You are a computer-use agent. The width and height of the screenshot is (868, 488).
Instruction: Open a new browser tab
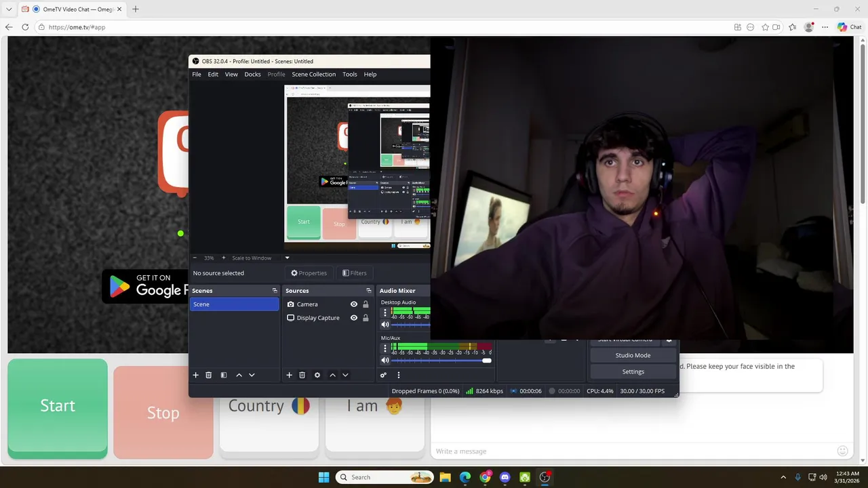[135, 9]
